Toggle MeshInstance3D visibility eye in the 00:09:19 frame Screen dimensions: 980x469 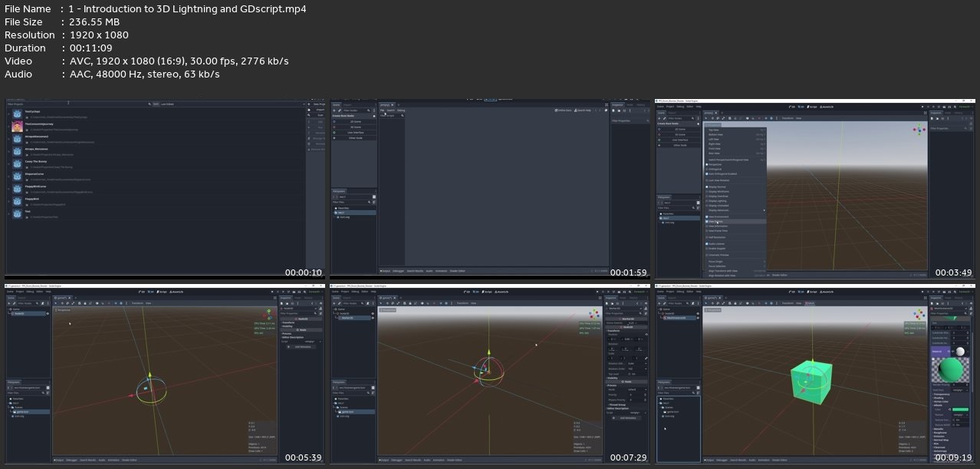point(699,317)
